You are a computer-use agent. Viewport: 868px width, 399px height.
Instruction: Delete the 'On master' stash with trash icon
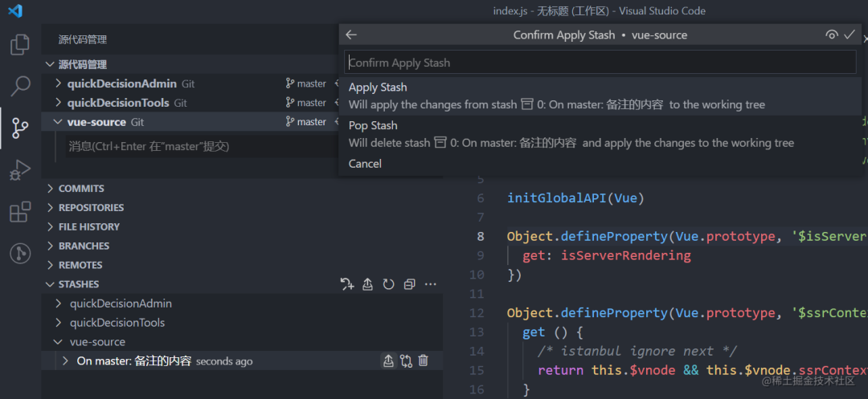click(x=424, y=361)
